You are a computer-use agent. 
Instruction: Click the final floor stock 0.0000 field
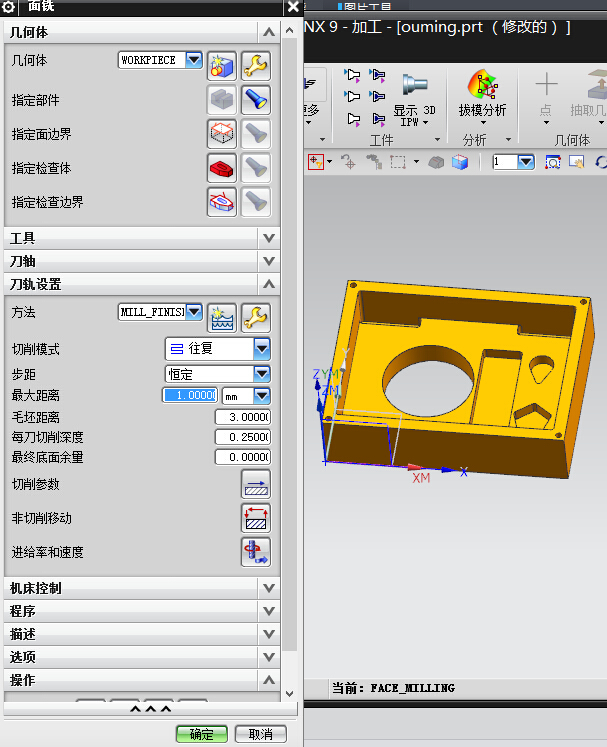click(243, 457)
